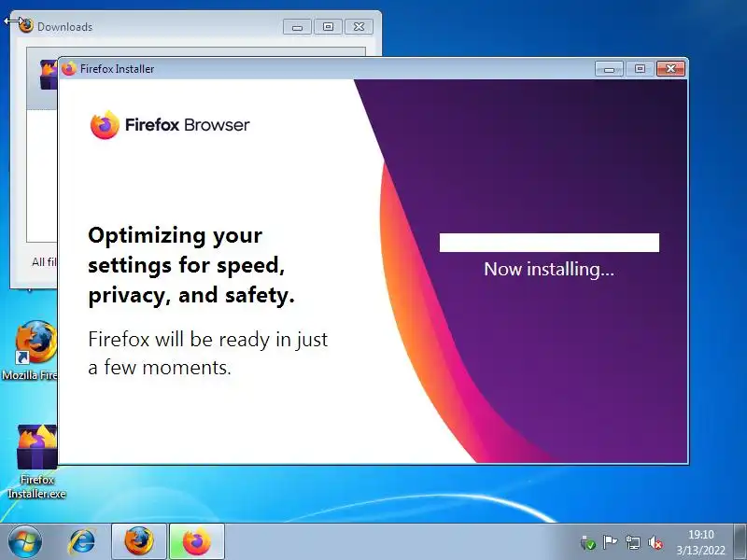Click the 'Optimizing your settings' headline
Viewport: 747px width, 560px height.
tap(191, 265)
